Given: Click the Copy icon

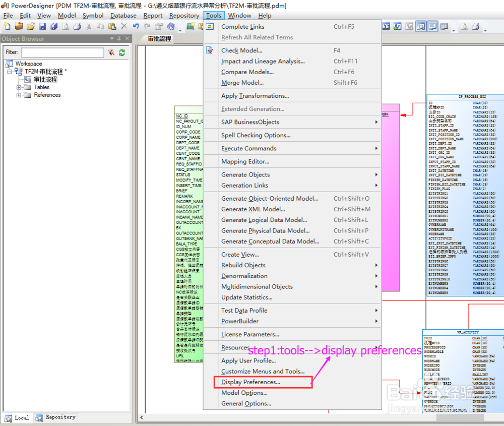Looking at the screenshot, I should pyautogui.click(x=101, y=26).
